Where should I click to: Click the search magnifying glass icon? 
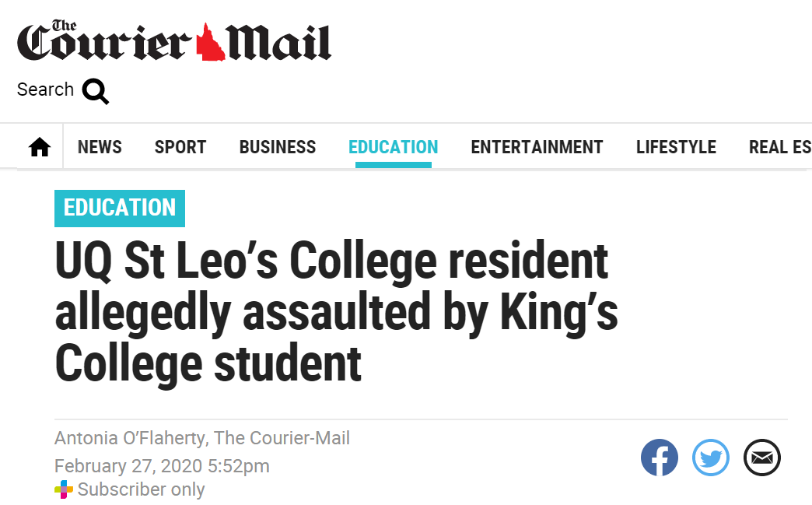tap(96, 92)
